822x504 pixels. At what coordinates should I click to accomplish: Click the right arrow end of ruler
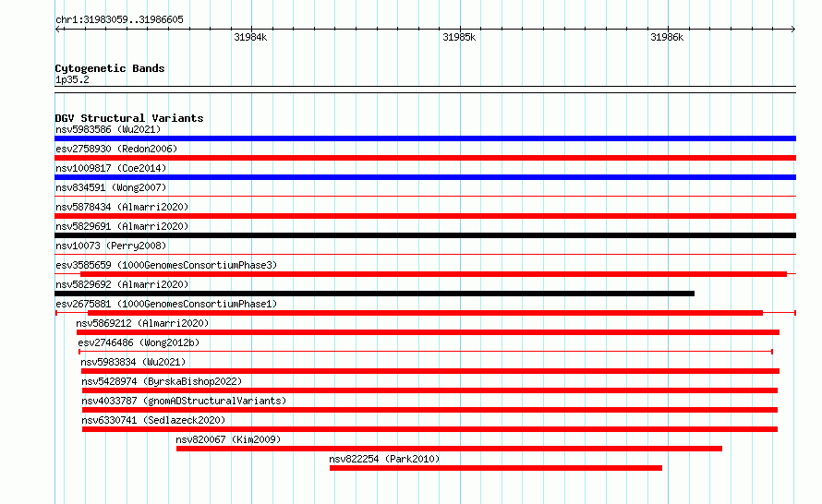(793, 30)
